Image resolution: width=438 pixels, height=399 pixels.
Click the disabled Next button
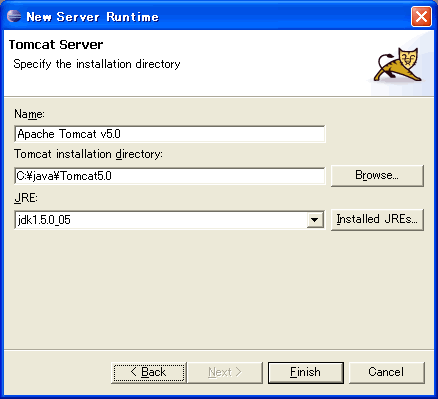[x=225, y=372]
